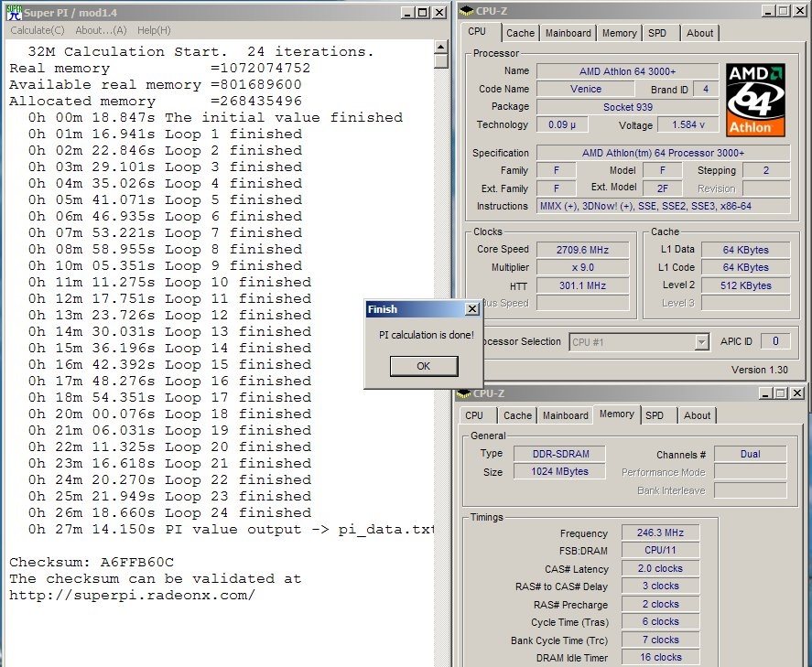Click the Cycle Time (Tras) value 6 clocks

click(660, 621)
